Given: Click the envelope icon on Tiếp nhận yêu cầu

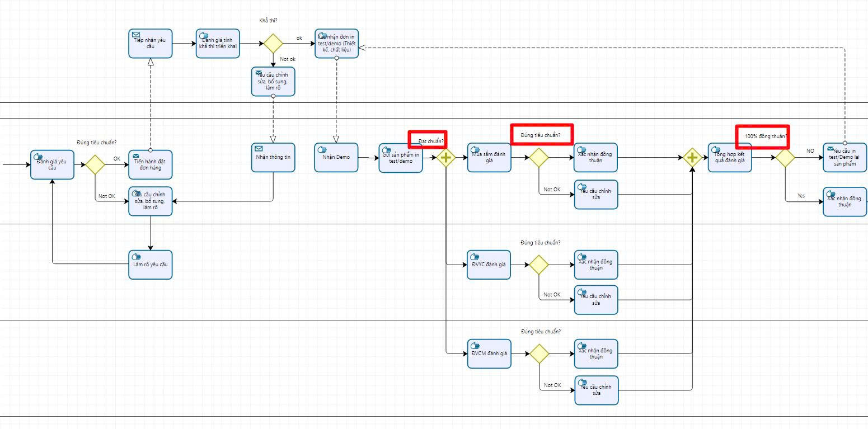Looking at the screenshot, I should tap(136, 35).
